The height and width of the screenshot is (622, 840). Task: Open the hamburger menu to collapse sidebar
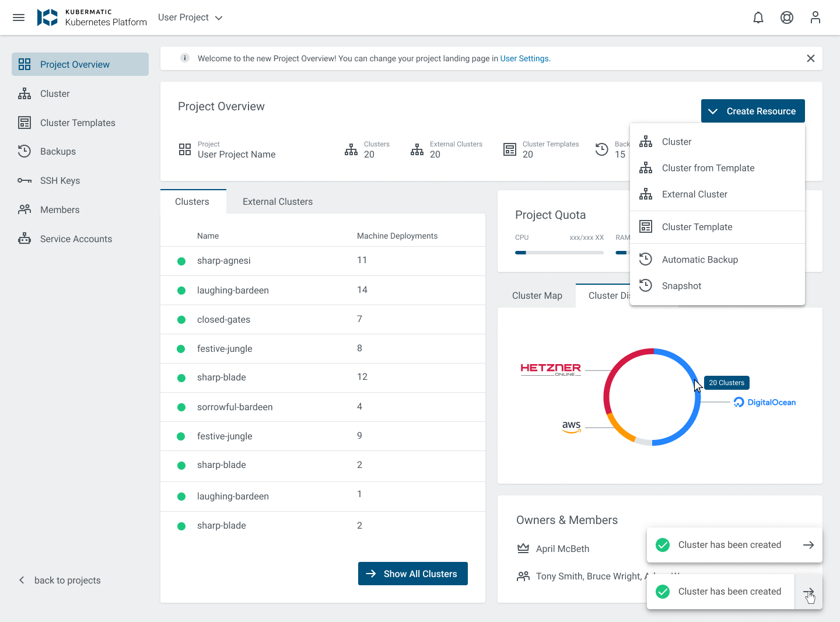coord(19,17)
